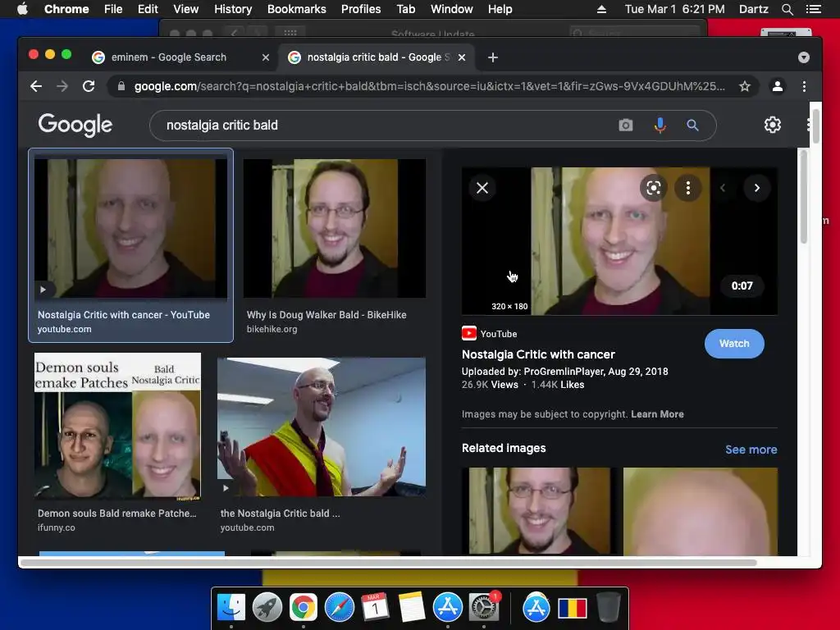This screenshot has height=630, width=840.
Task: Open Trash from the Dock
Action: point(608,607)
